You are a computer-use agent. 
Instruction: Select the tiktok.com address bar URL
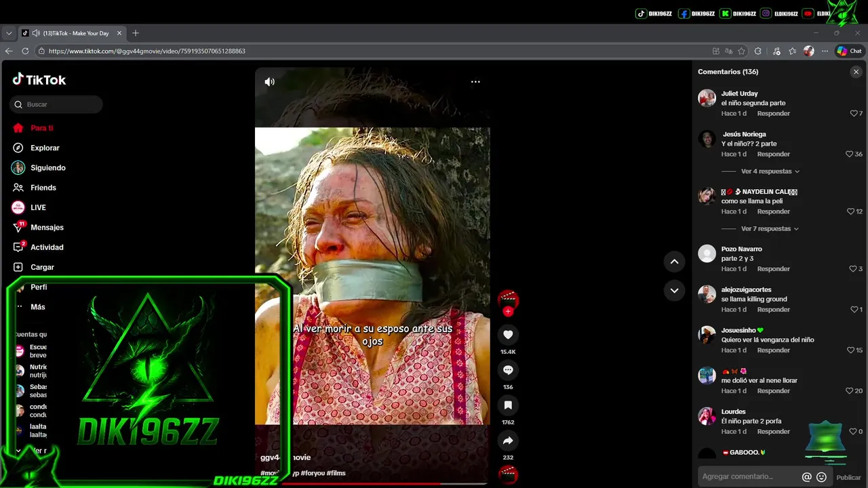pyautogui.click(x=147, y=51)
